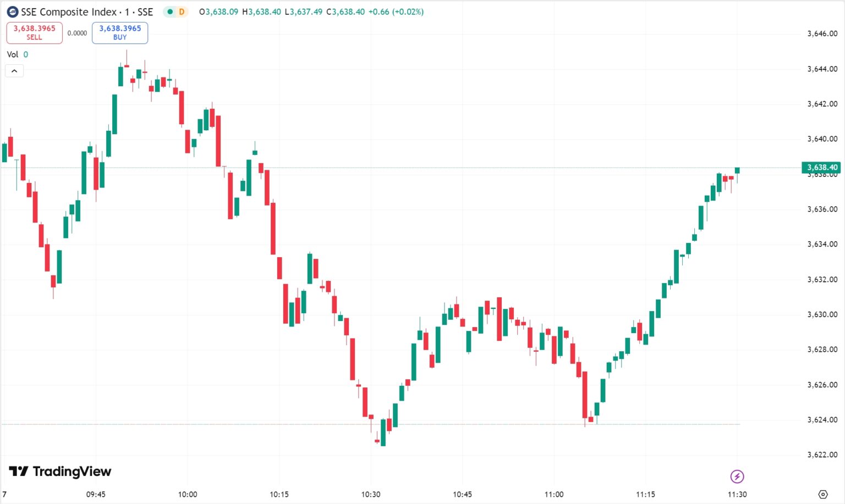Image resolution: width=845 pixels, height=504 pixels.
Task: Click the 0.0000 spread value
Action: click(x=77, y=33)
